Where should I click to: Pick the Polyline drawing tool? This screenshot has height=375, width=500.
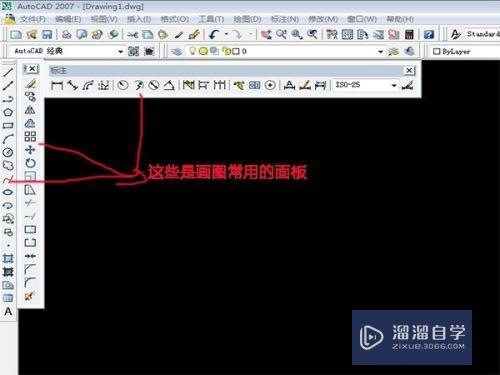(8, 99)
